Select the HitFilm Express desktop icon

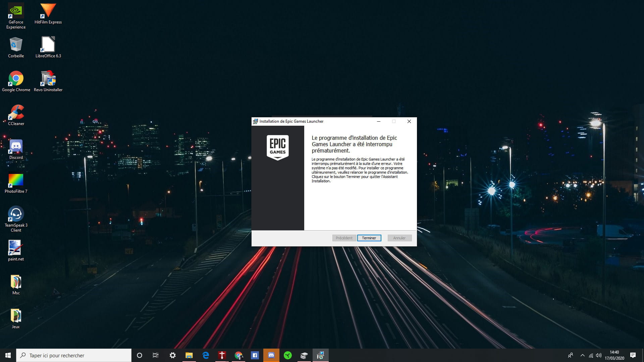coord(48,14)
